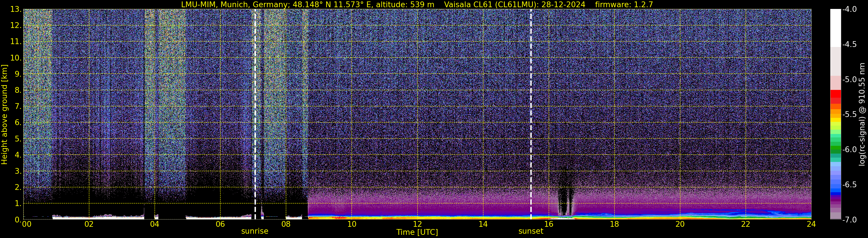Click the height axis tick label '4.'

[18, 155]
